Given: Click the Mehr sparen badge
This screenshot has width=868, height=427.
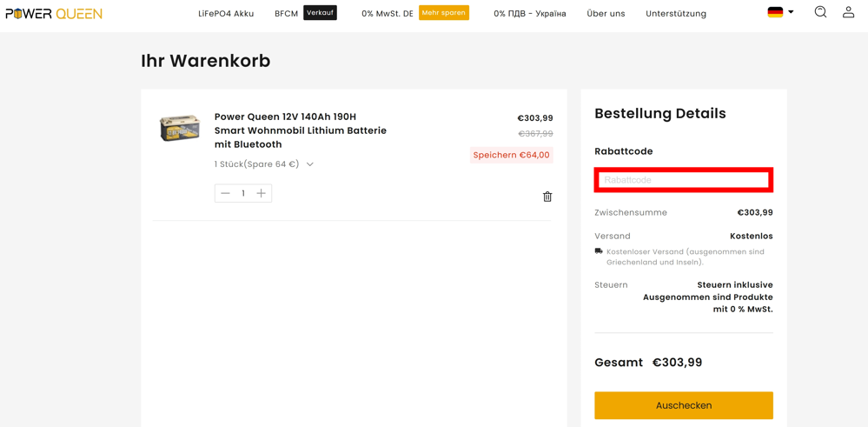Looking at the screenshot, I should pos(444,13).
